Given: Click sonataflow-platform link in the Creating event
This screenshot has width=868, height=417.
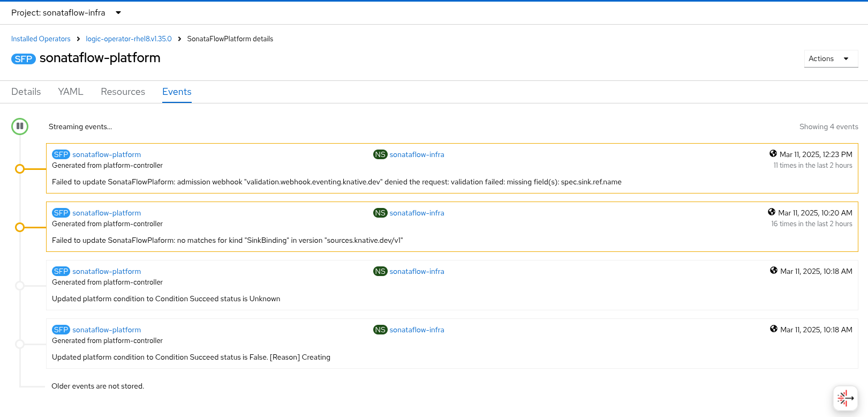Looking at the screenshot, I should pos(107,330).
